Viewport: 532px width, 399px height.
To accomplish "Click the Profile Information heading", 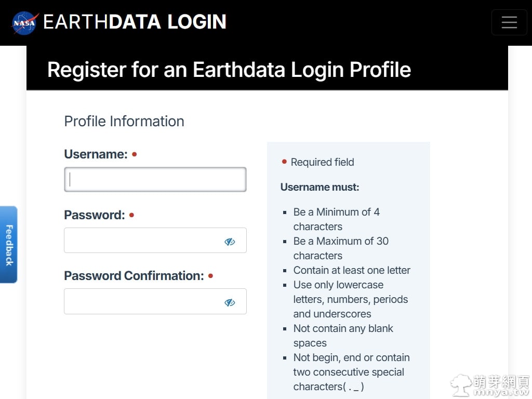I will (124, 121).
